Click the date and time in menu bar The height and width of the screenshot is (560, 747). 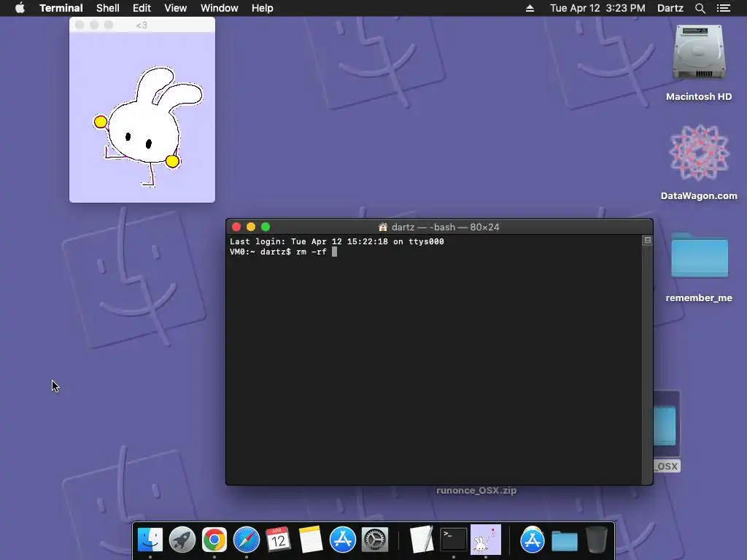[x=597, y=8]
